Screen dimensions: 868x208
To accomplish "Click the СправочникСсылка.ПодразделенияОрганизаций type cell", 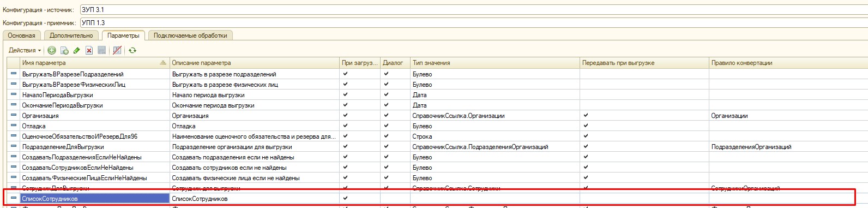I will coord(495,146).
